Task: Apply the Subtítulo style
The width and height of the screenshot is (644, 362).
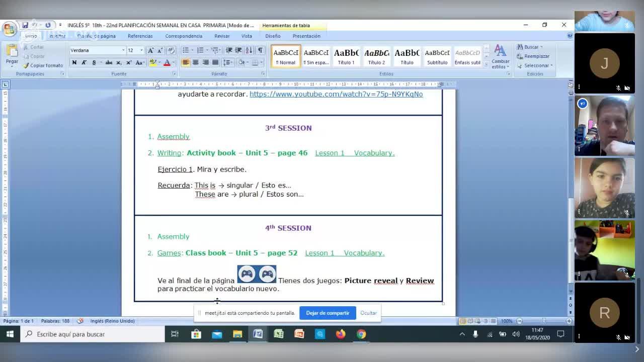Action: pyautogui.click(x=437, y=56)
